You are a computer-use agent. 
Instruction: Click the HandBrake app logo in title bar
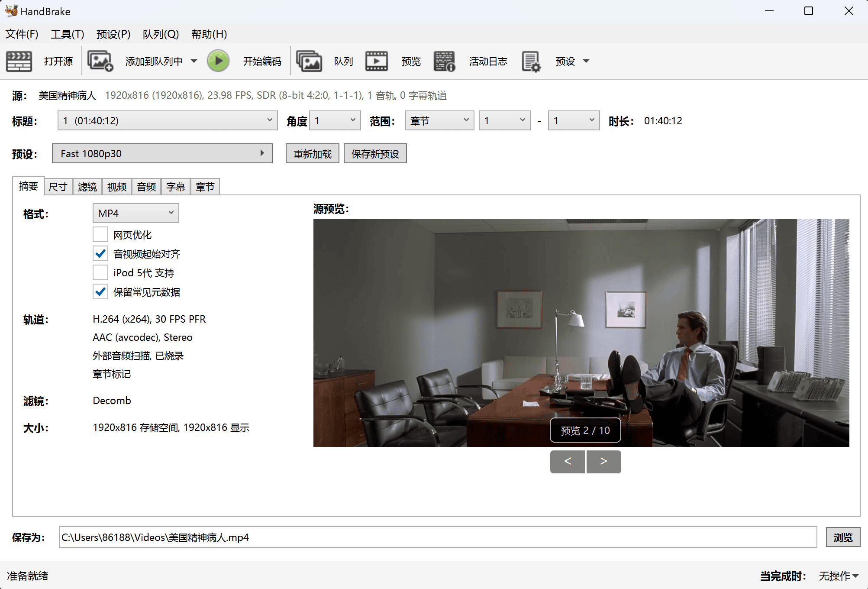click(11, 11)
